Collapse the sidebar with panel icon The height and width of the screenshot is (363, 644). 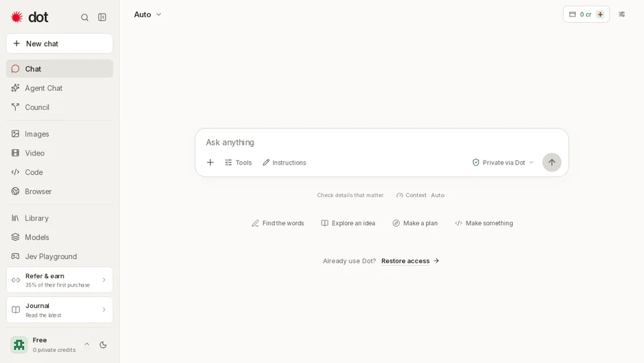coord(103,17)
